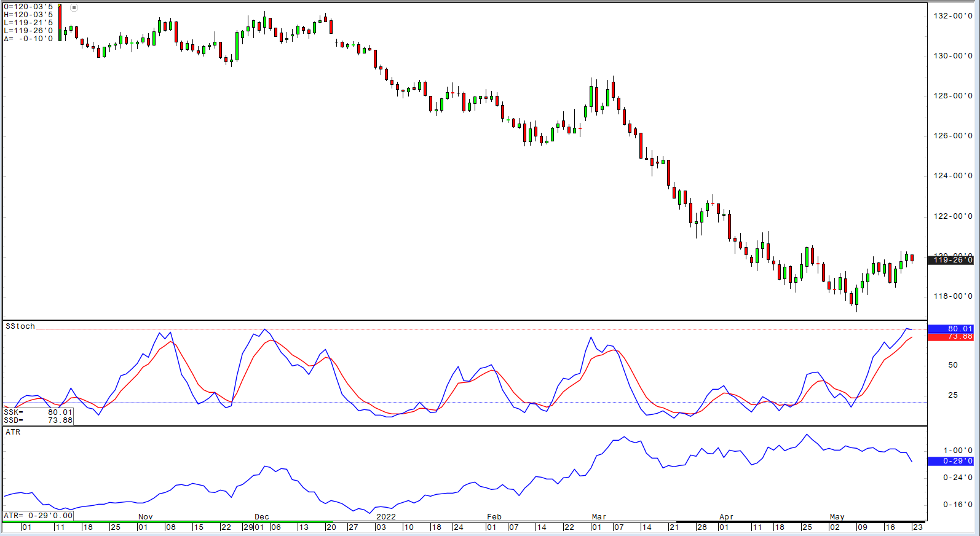
Task: Click the 0-16'0 ATR scale label
Action: (x=958, y=505)
